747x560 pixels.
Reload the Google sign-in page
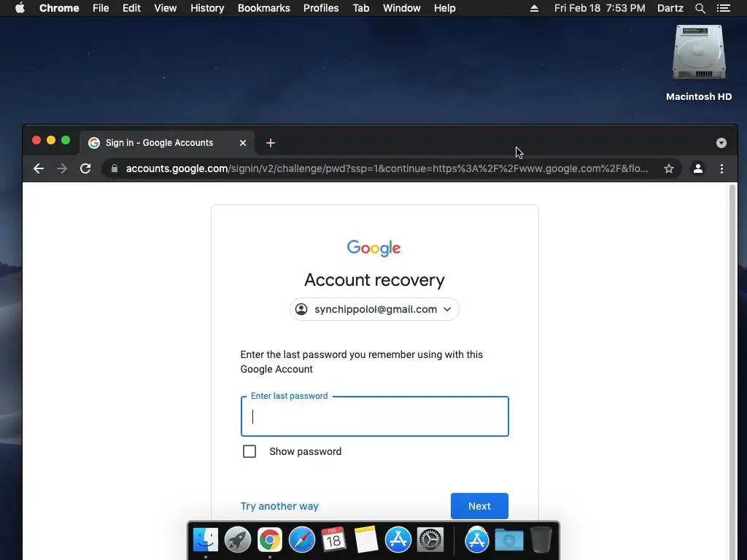point(85,168)
